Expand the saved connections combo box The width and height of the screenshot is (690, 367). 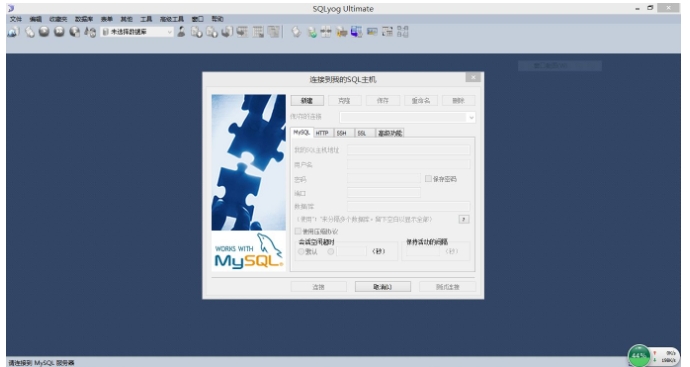click(407, 117)
